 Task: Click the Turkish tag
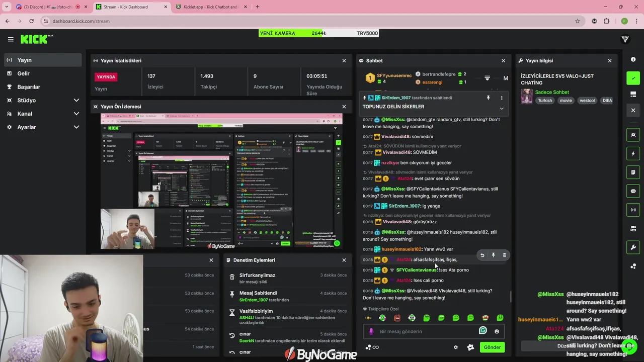click(545, 101)
